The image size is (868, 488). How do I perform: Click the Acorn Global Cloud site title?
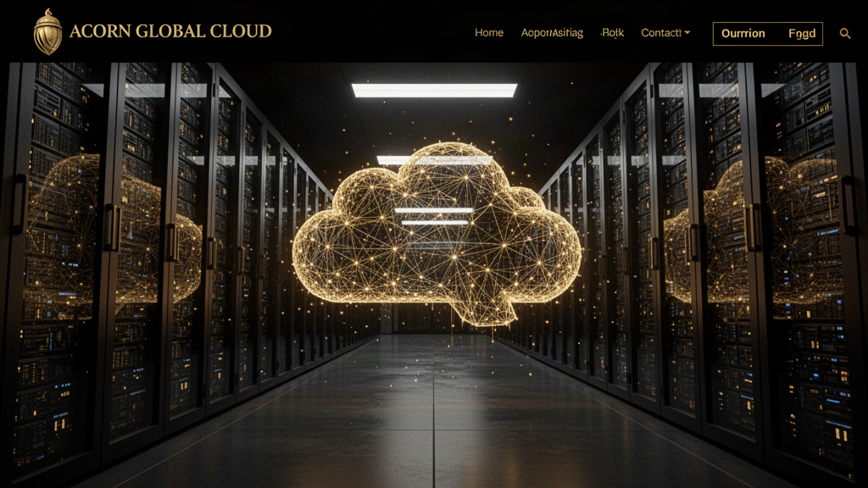(170, 31)
